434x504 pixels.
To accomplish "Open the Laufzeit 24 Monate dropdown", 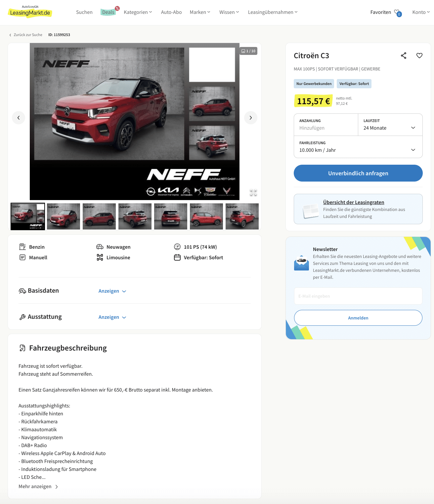I will point(390,125).
